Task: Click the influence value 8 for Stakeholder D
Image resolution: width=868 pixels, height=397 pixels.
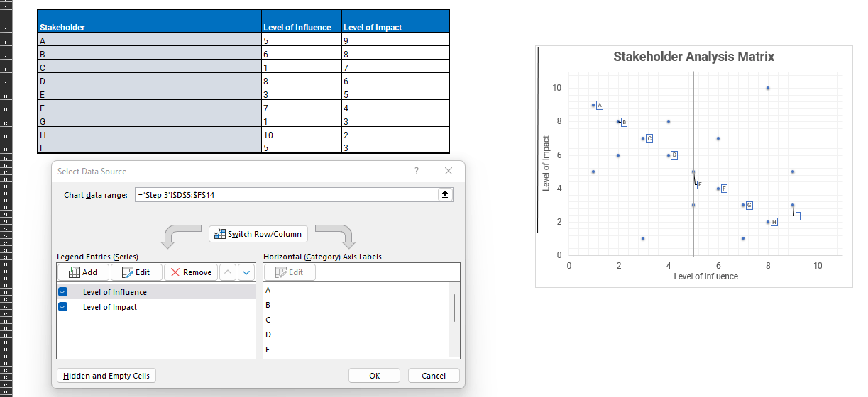Action: tap(302, 81)
